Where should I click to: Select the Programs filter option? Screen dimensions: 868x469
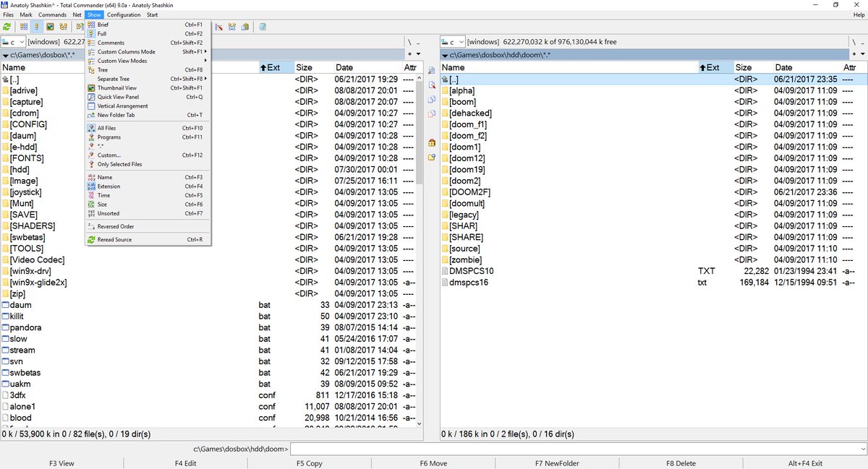(148, 137)
